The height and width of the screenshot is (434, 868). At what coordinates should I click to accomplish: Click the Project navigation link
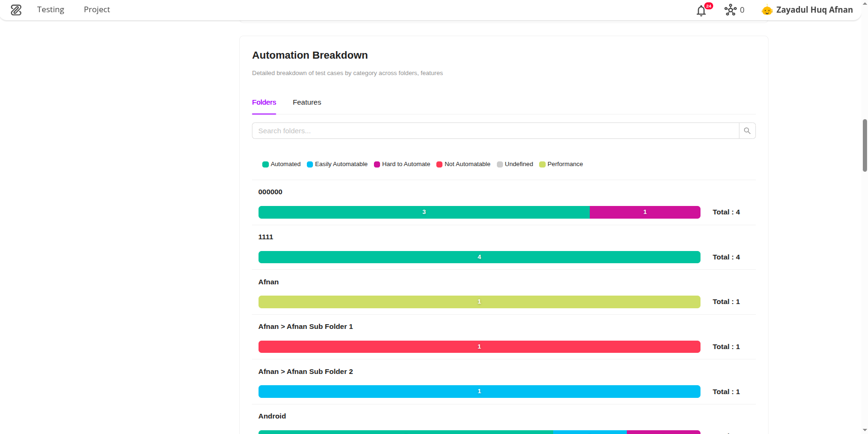click(97, 9)
